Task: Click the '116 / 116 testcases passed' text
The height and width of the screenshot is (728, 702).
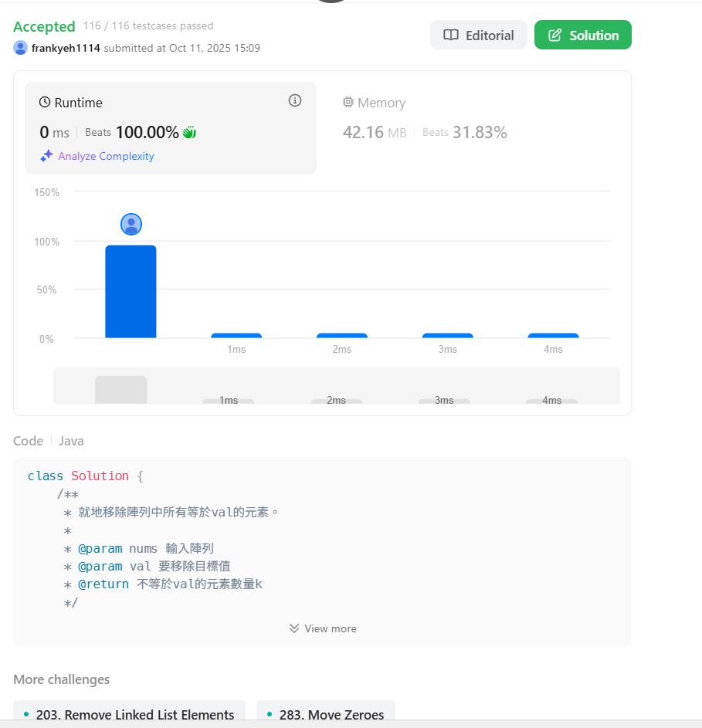Action: click(148, 26)
